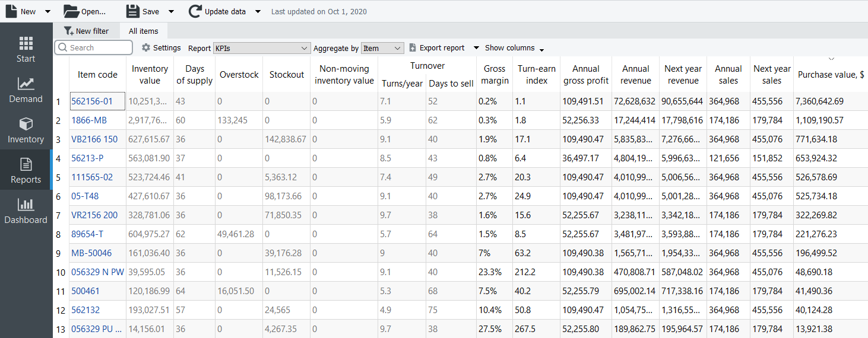Click the Settings gear icon
This screenshot has width=868, height=338.
tap(146, 48)
